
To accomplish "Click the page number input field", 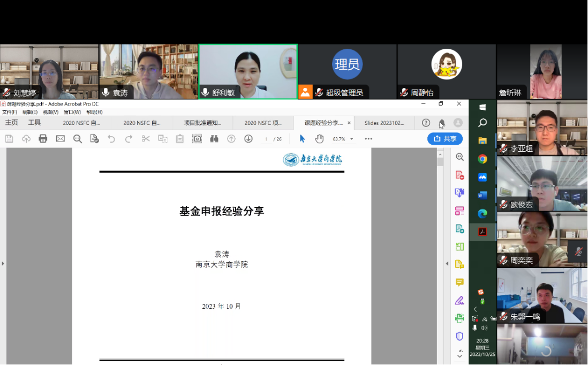I will 266,139.
